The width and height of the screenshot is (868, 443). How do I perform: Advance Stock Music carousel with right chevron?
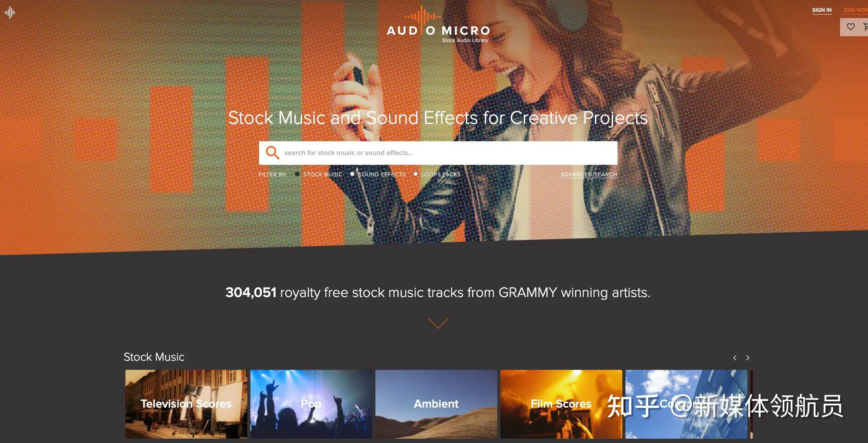(x=748, y=358)
